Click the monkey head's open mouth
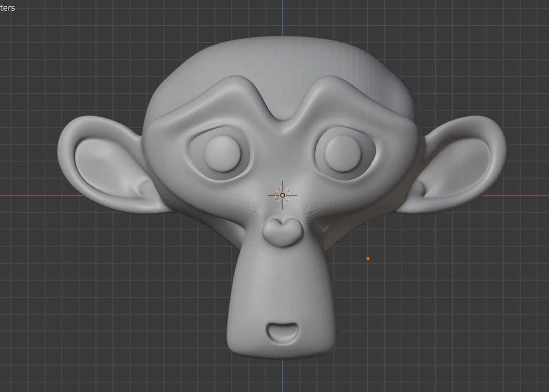The image size is (549, 392). (x=282, y=333)
